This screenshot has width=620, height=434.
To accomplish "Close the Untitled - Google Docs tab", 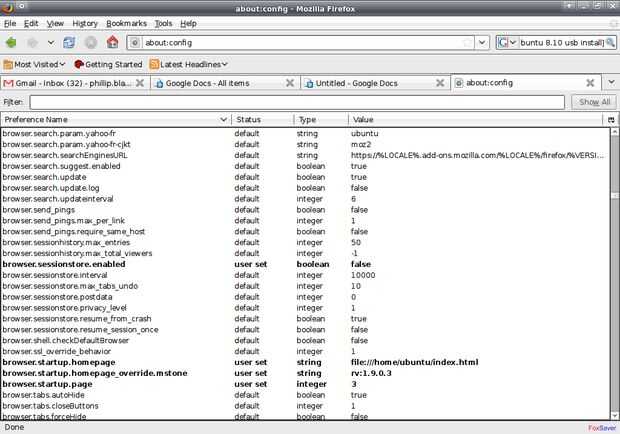I will click(x=440, y=83).
